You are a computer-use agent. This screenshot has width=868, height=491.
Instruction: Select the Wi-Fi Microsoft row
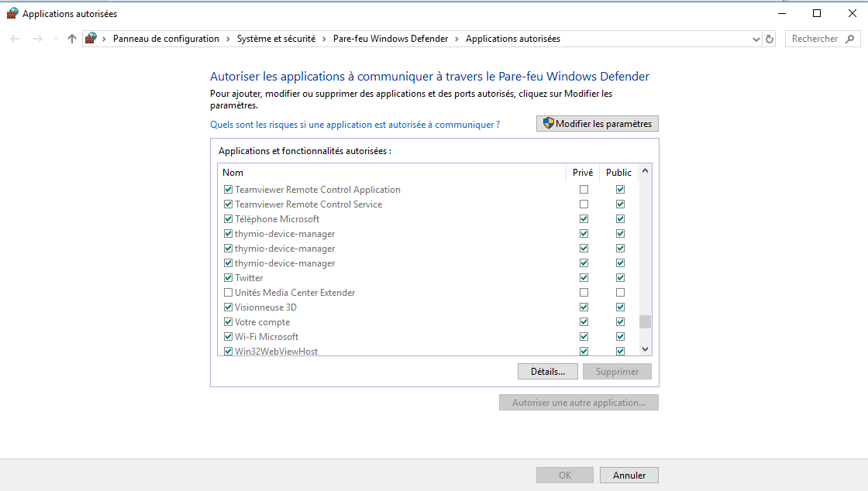pos(429,336)
